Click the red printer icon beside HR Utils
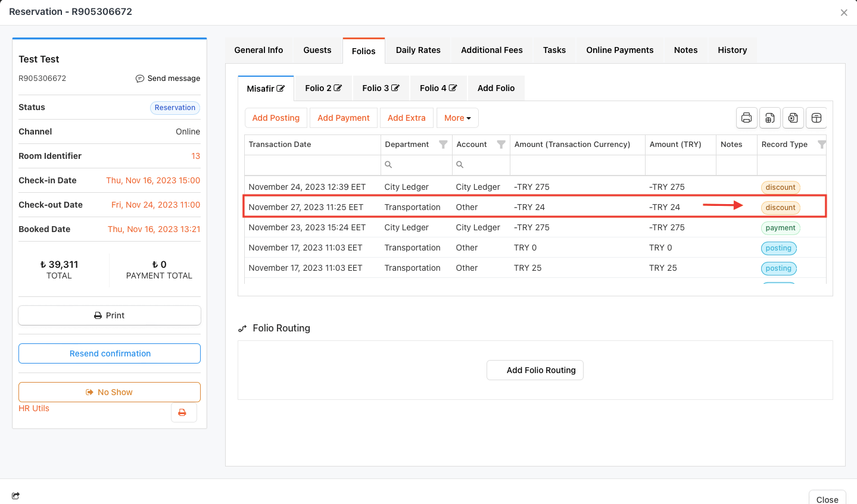 pos(183,412)
